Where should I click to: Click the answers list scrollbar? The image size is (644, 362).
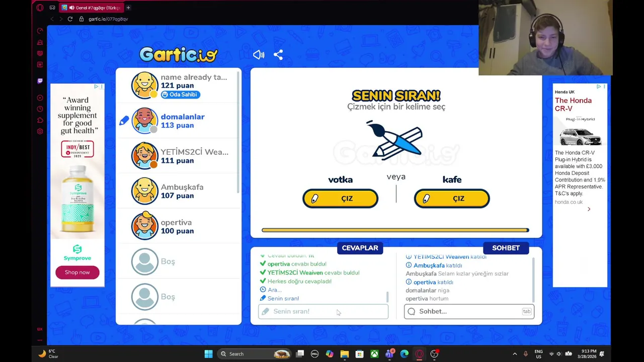pyautogui.click(x=387, y=297)
